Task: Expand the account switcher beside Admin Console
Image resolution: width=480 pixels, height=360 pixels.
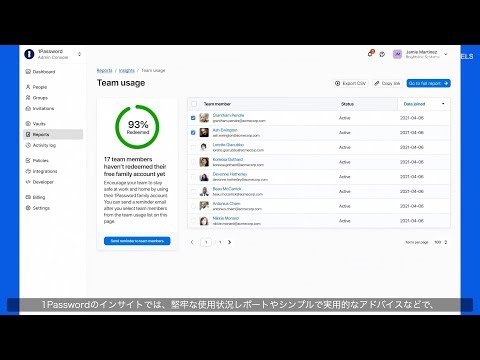Action: [79, 54]
